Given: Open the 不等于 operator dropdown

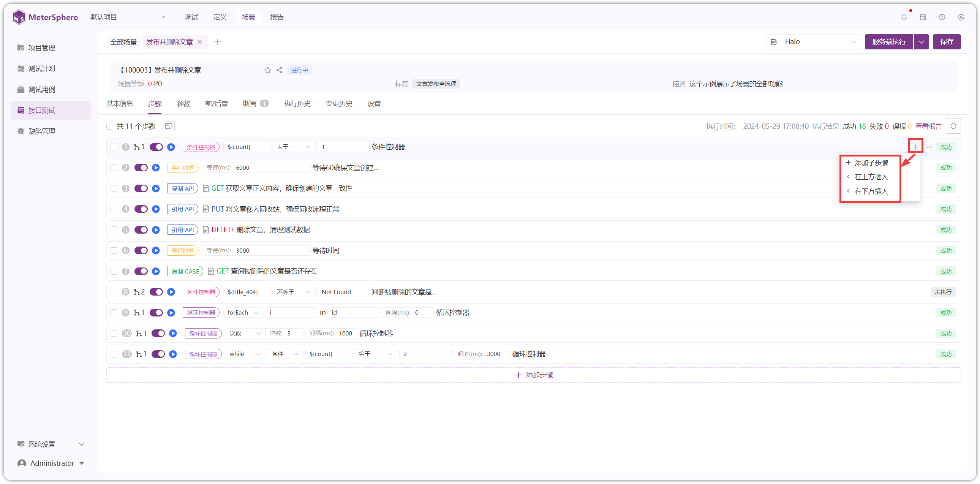Looking at the screenshot, I should coord(294,292).
